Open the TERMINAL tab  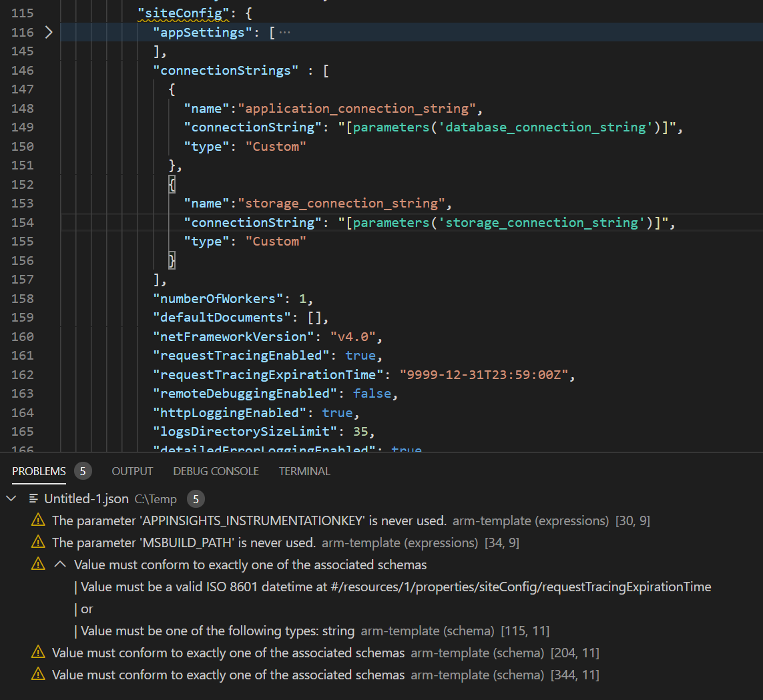(x=304, y=471)
